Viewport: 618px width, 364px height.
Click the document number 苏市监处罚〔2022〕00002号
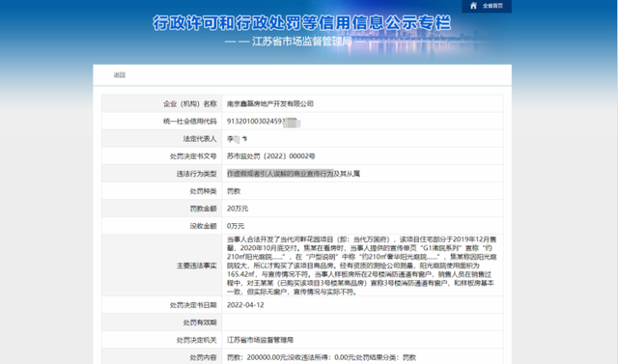tap(270, 156)
